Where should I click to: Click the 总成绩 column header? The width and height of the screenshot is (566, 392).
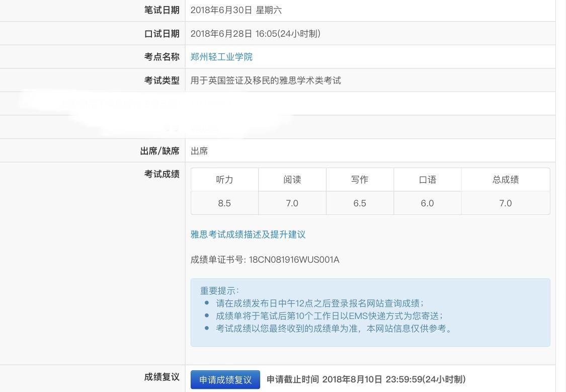click(x=505, y=180)
